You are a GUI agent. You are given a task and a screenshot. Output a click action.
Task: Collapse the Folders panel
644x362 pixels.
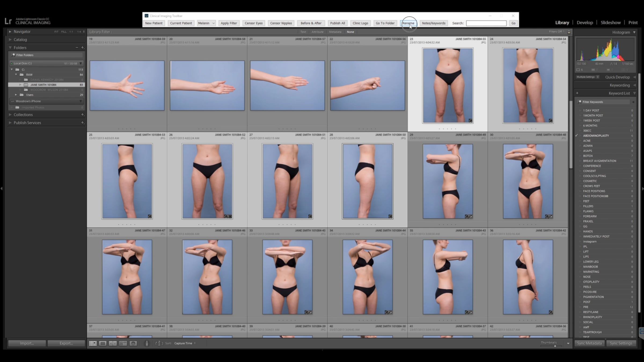10,47
